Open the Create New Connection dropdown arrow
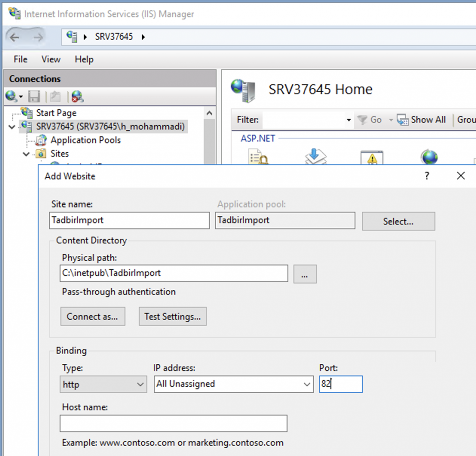The width and height of the screenshot is (476, 456). point(20,97)
